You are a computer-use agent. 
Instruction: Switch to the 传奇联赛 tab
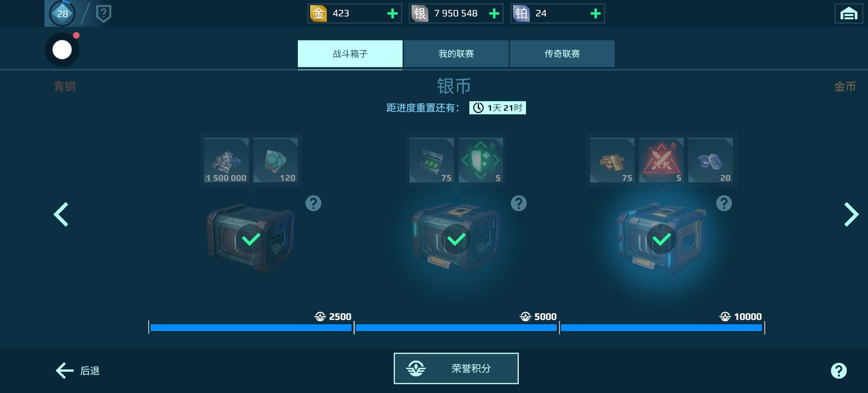[x=562, y=54]
